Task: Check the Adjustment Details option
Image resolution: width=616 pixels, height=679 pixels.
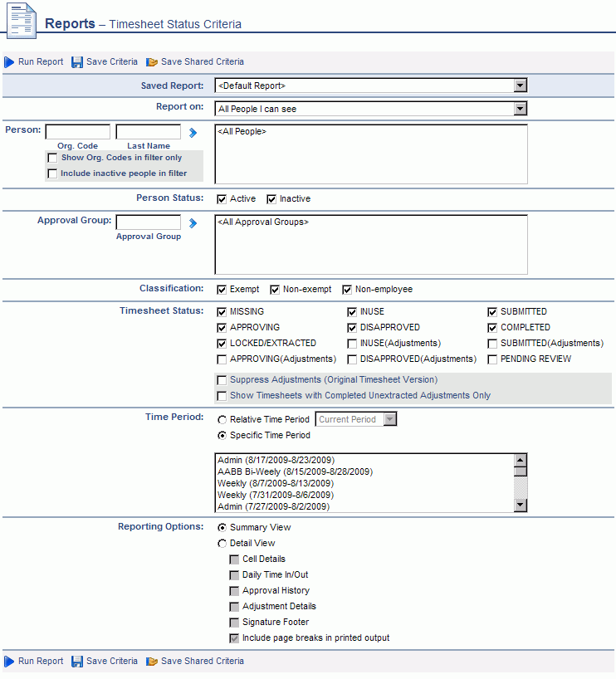Action: coord(234,607)
